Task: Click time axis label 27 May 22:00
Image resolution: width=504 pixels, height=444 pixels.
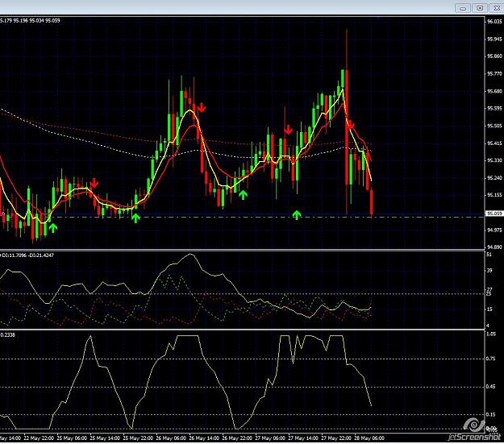Action: coord(336,438)
